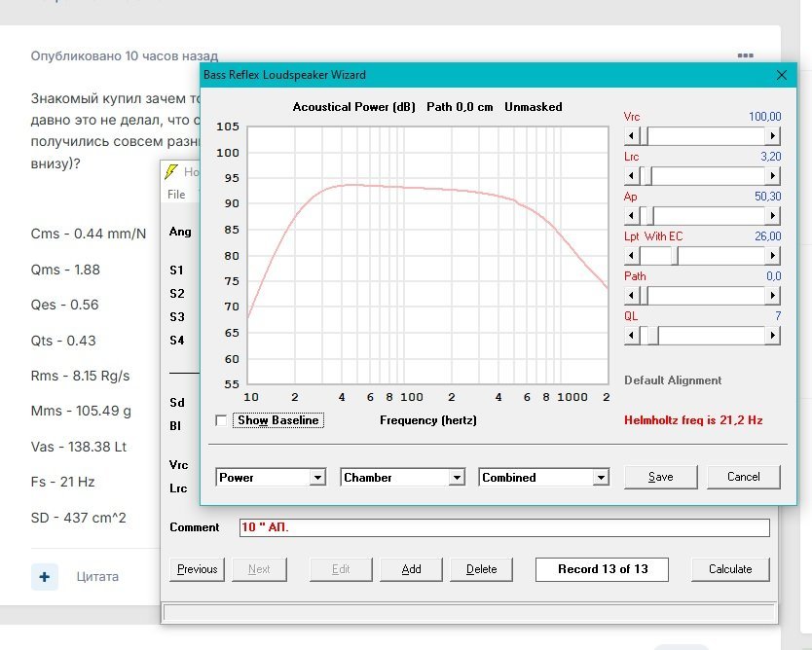Click the QL slider right arrow
The height and width of the screenshot is (650, 812).
pyautogui.click(x=772, y=336)
